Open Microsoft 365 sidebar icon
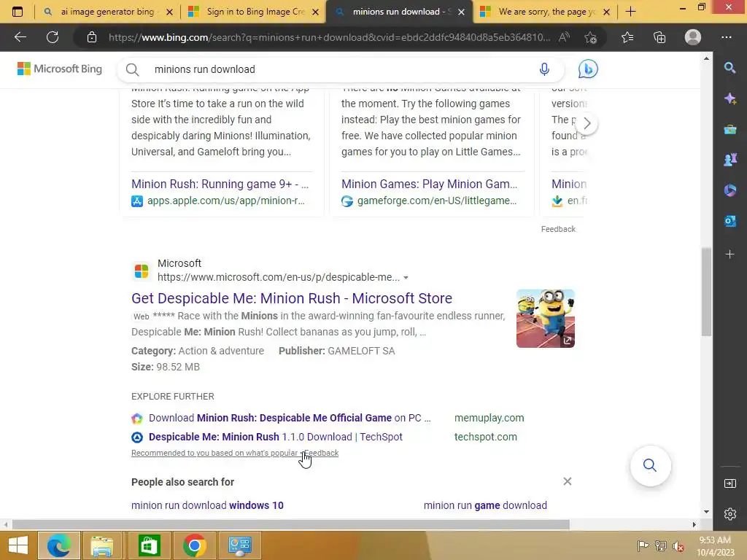Image resolution: width=747 pixels, height=560 pixels. tap(729, 190)
